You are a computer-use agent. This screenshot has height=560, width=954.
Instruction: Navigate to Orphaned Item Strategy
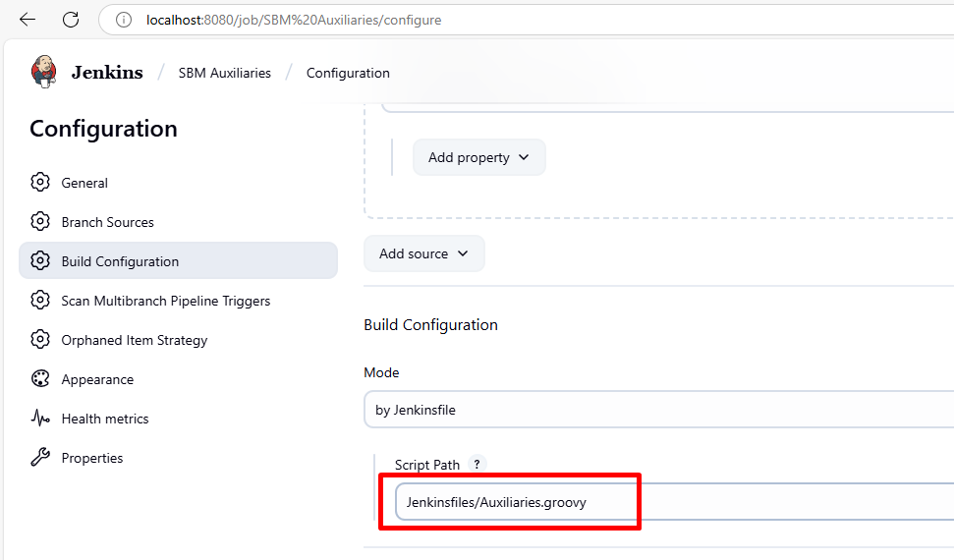[134, 340]
